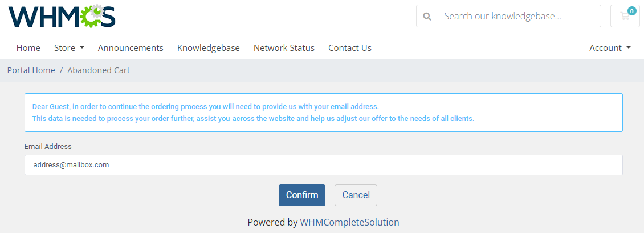Image resolution: width=644 pixels, height=233 pixels.
Task: Click into the Email Address input field
Action: point(323,165)
